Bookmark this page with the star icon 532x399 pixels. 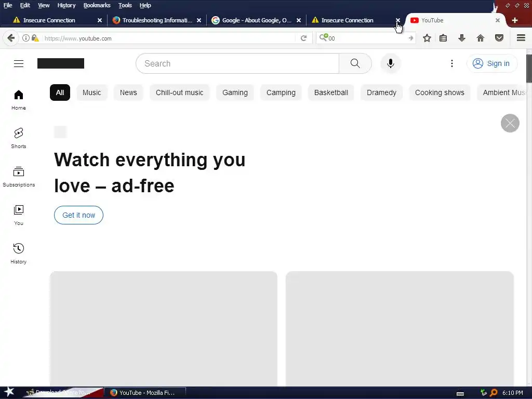point(427,38)
